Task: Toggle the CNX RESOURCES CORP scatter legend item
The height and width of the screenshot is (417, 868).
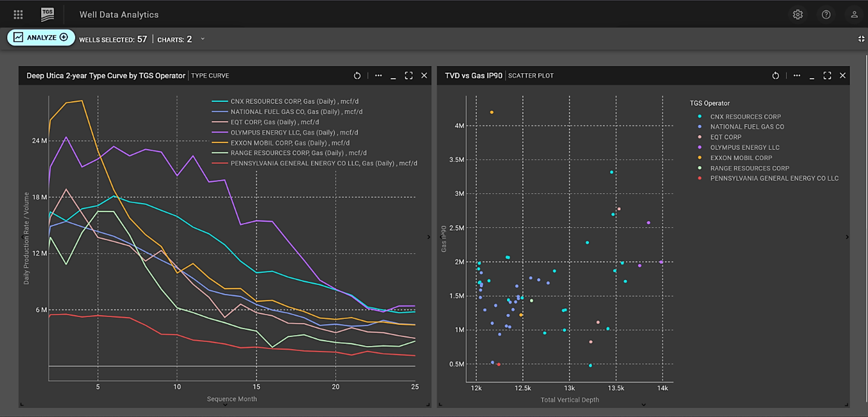Action: coord(745,116)
